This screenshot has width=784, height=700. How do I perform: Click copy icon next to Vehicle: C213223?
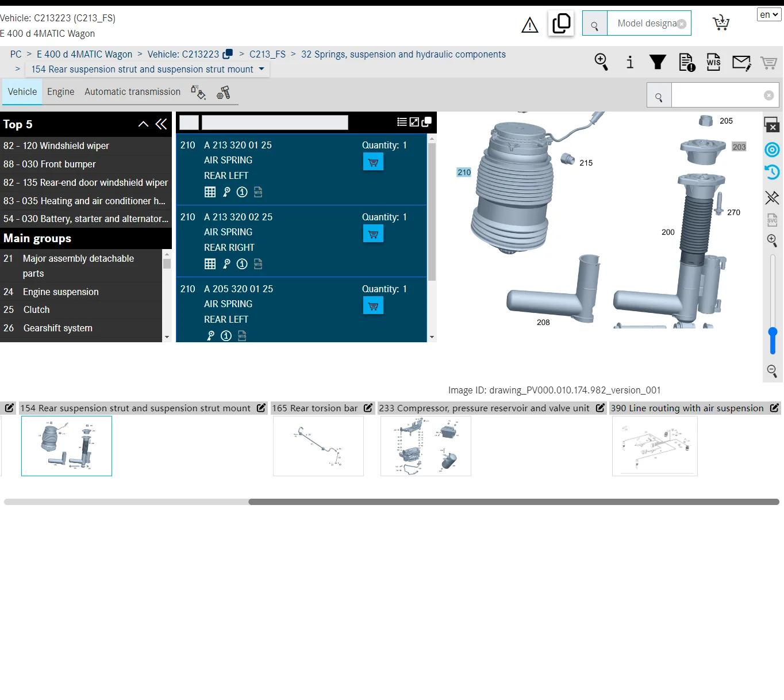[x=228, y=54]
